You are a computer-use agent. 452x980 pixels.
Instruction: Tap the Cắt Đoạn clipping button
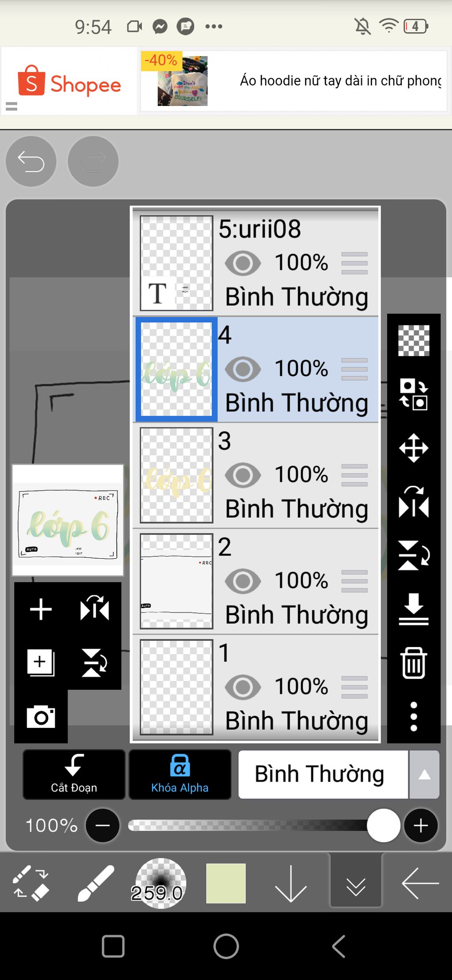[x=74, y=775]
